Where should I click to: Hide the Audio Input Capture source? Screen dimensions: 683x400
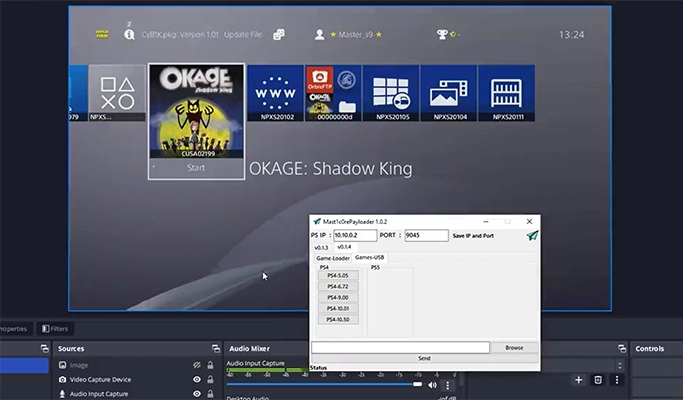(197, 393)
